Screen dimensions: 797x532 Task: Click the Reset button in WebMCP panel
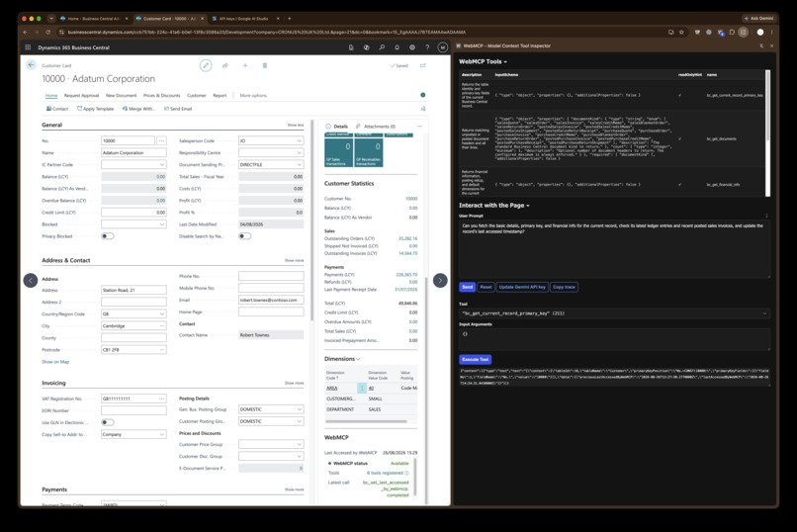[486, 287]
